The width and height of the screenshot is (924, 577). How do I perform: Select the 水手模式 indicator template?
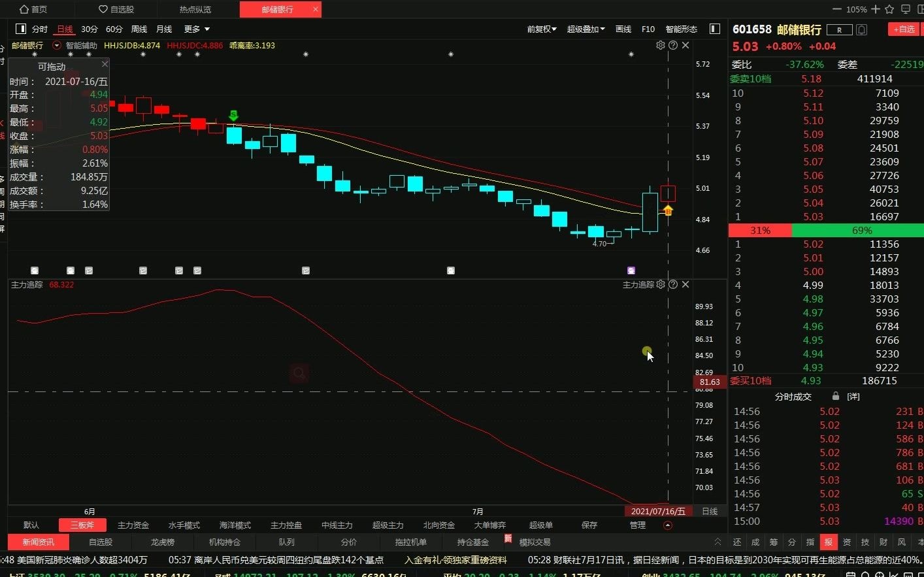[x=184, y=525]
